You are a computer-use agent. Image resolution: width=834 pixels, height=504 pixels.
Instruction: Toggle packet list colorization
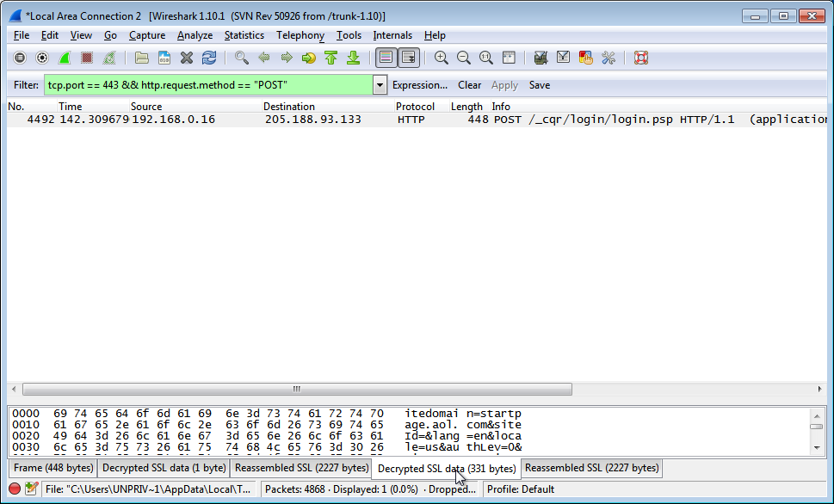click(386, 58)
